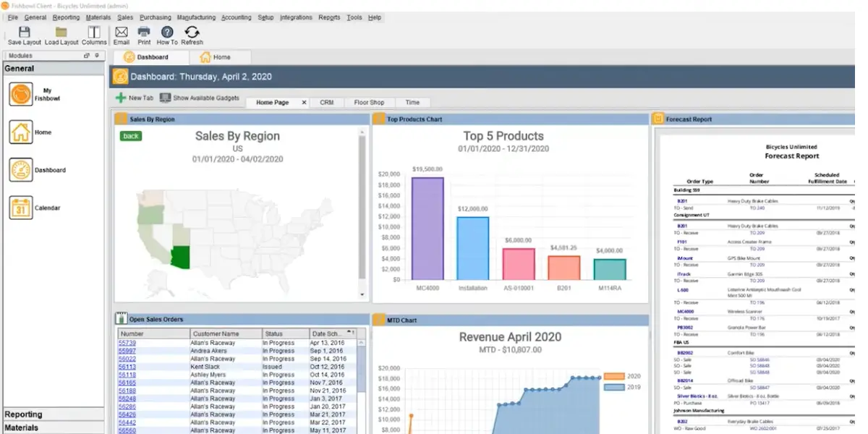The image size is (868, 434).
Task: Open sales order 56248 link
Action: point(127,399)
